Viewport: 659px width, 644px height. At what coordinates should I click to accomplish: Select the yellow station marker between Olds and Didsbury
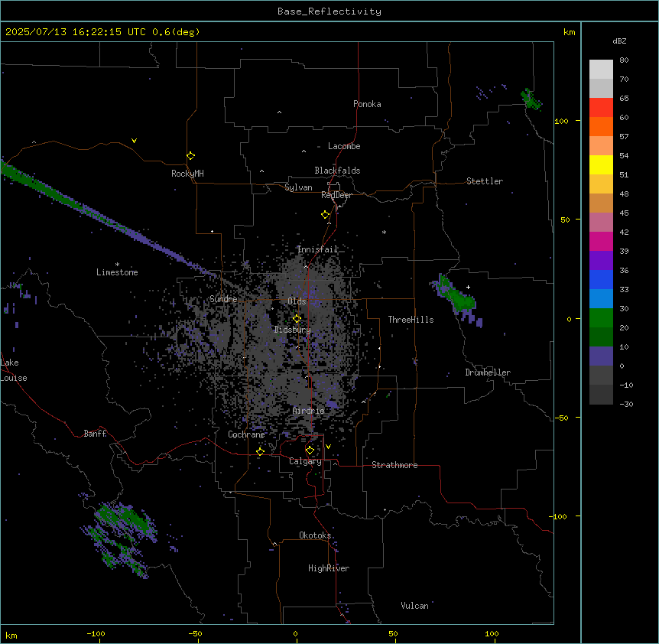[297, 318]
